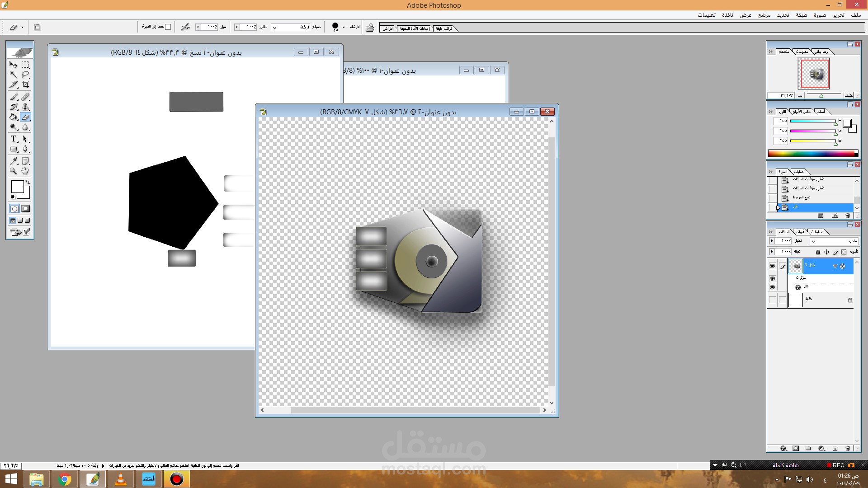This screenshot has height=488, width=868.
Task: Open blend mode dropdown عادي in Layers
Action: click(x=834, y=241)
